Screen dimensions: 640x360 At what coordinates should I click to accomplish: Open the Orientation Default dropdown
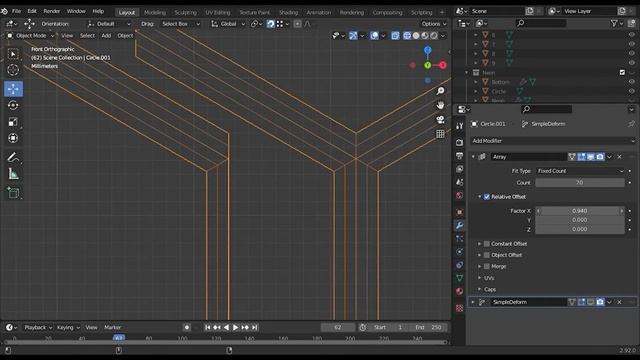109,24
